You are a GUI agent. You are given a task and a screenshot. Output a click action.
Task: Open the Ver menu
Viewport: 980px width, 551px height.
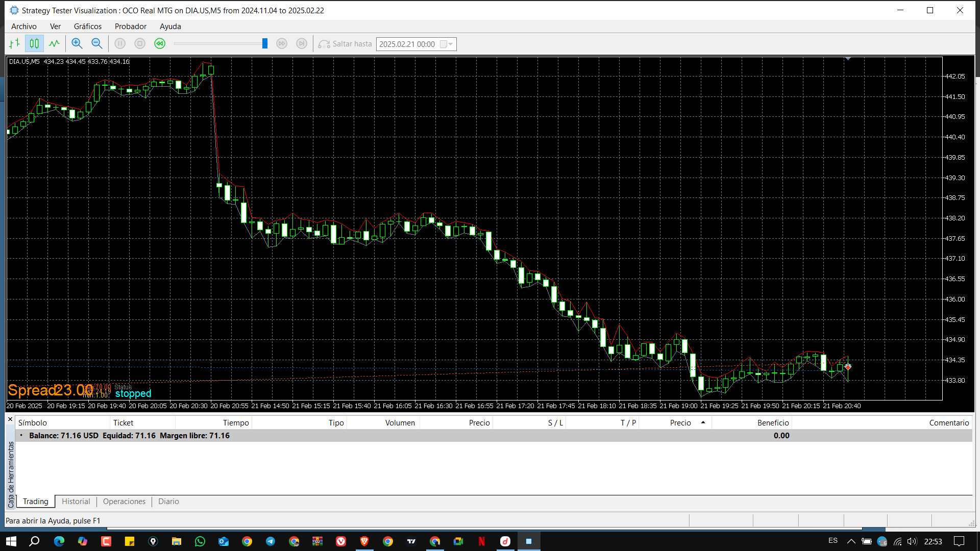55,27
